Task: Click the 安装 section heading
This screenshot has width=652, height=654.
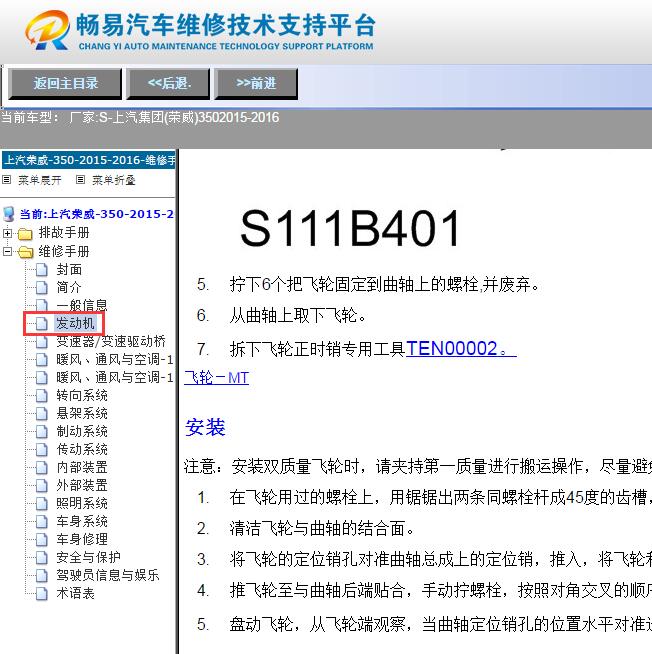Action: coord(205,427)
